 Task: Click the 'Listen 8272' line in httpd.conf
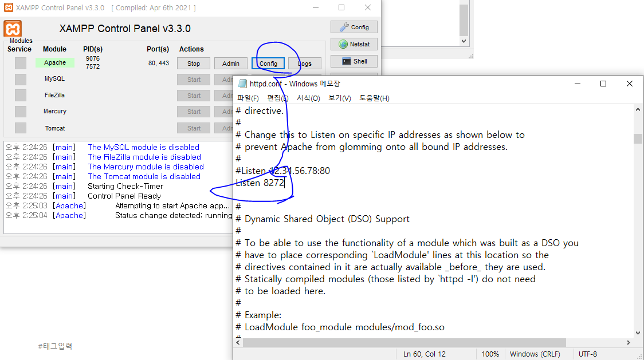pyautogui.click(x=260, y=183)
